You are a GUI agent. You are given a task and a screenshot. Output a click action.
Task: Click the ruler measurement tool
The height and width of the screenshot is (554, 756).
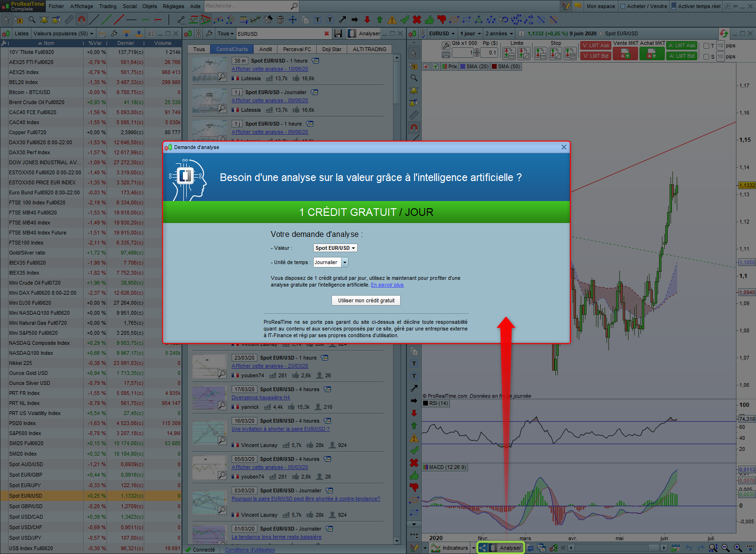69,20
